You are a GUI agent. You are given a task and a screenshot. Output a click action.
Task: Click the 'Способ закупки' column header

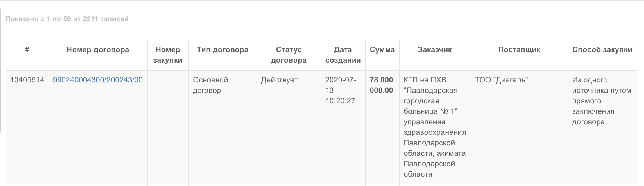[x=602, y=49]
